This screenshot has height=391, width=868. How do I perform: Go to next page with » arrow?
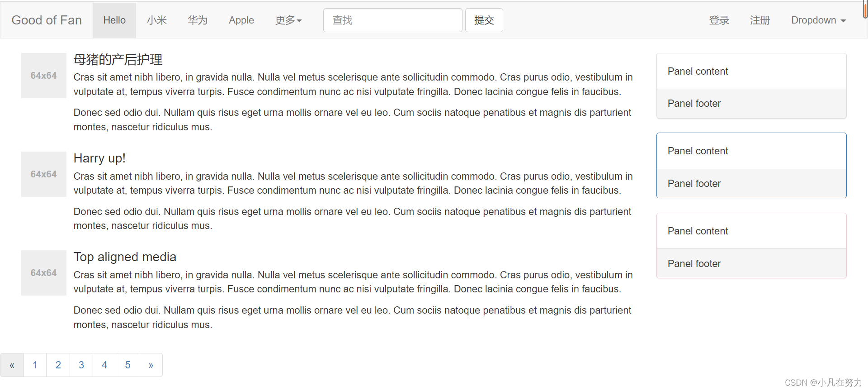(x=151, y=365)
